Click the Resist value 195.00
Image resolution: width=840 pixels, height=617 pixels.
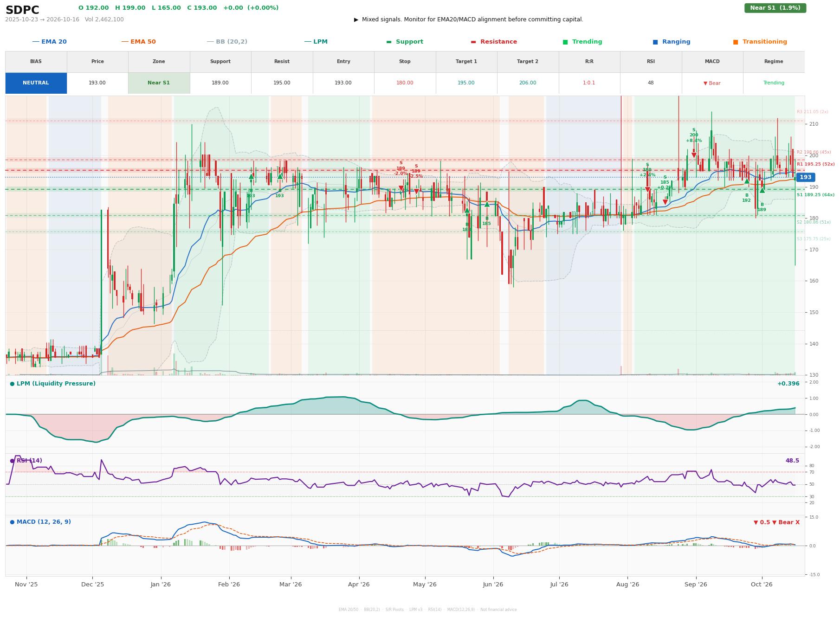(282, 83)
